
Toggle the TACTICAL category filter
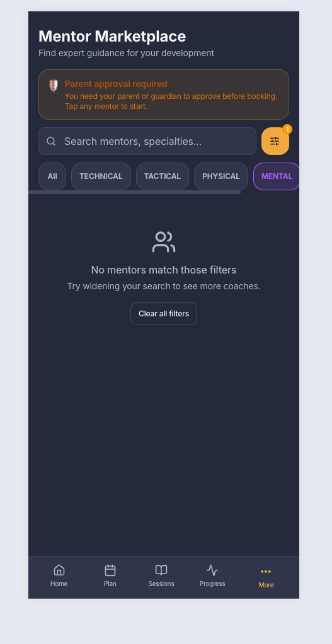pos(163,176)
